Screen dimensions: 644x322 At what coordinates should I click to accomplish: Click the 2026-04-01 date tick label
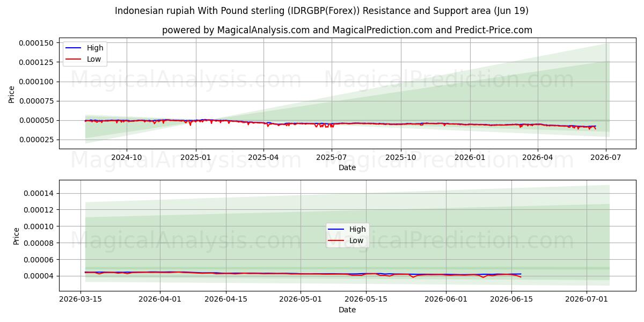click(160, 300)
